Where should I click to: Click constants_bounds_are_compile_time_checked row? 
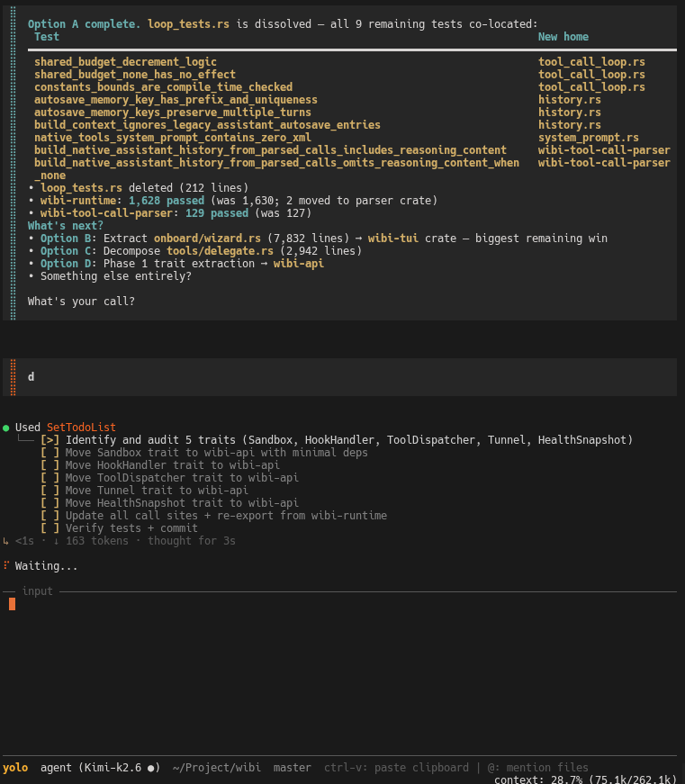[164, 87]
